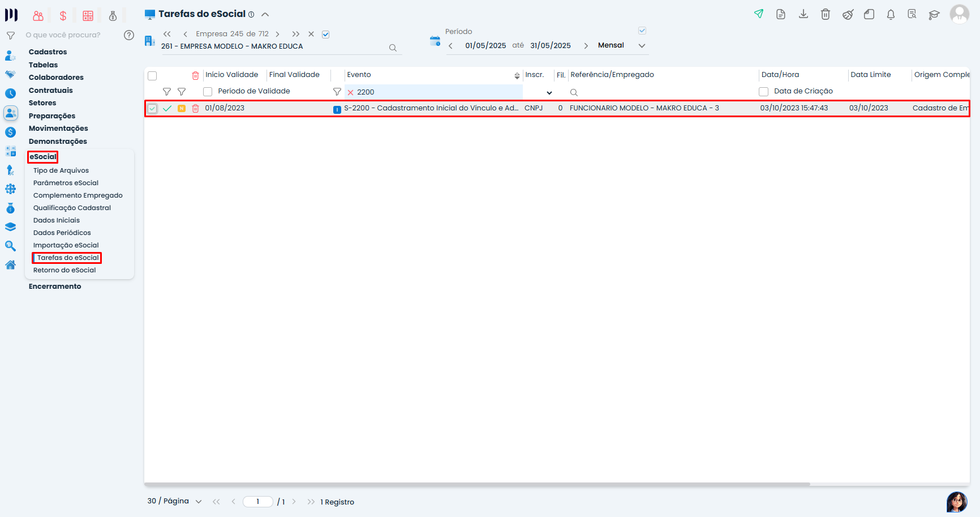Toggle the select-all checkbox in the table header
980x517 pixels.
[x=152, y=76]
